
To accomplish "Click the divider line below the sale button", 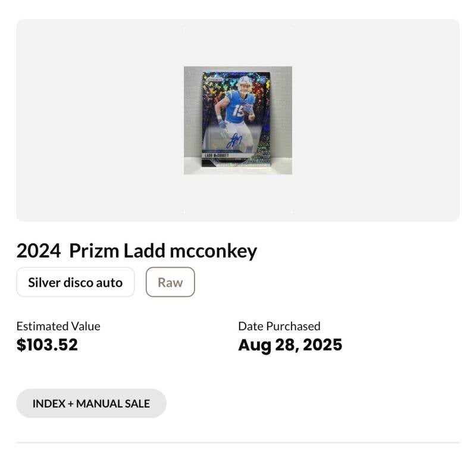I will click(x=238, y=442).
